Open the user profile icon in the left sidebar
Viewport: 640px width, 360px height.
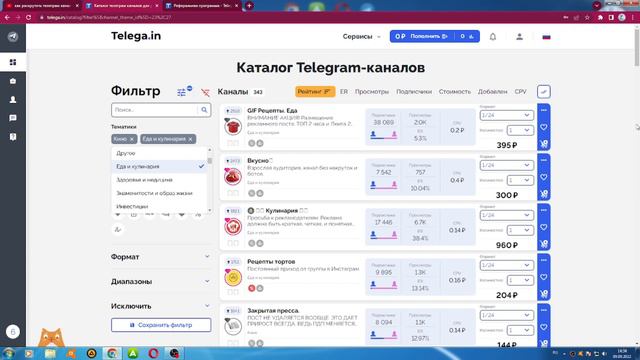pyautogui.click(x=13, y=99)
